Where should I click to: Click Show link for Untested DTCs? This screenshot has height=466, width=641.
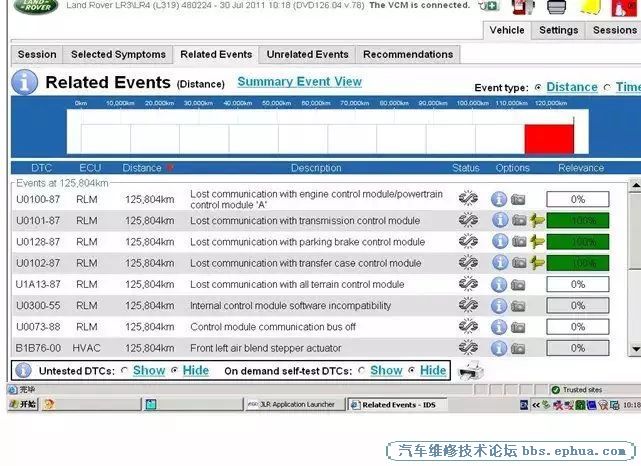coord(149,370)
